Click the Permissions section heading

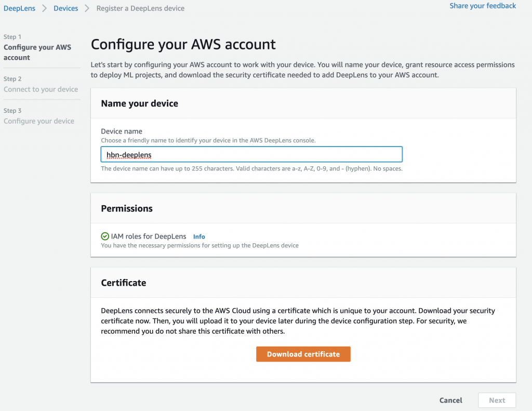pyautogui.click(x=127, y=208)
